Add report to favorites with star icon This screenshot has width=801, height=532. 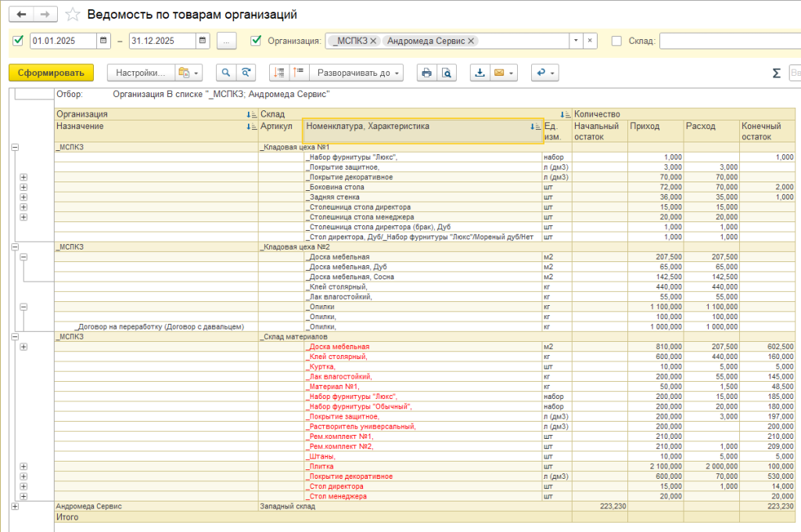pyautogui.click(x=73, y=15)
